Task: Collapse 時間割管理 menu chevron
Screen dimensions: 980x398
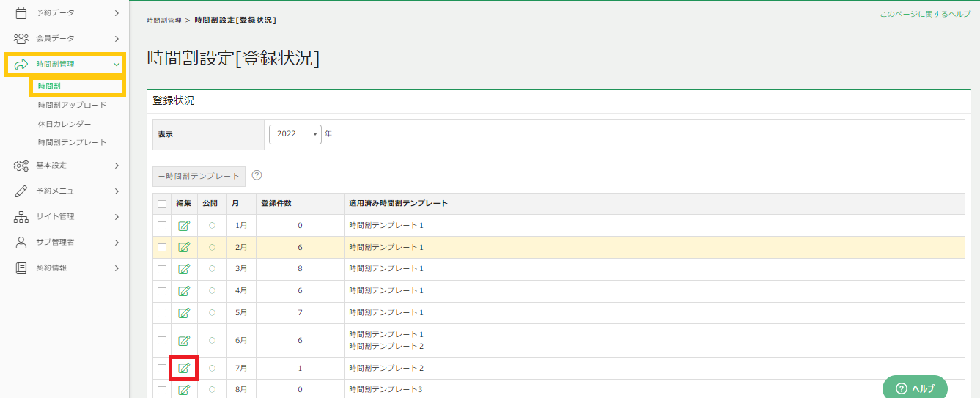Action: [117, 65]
